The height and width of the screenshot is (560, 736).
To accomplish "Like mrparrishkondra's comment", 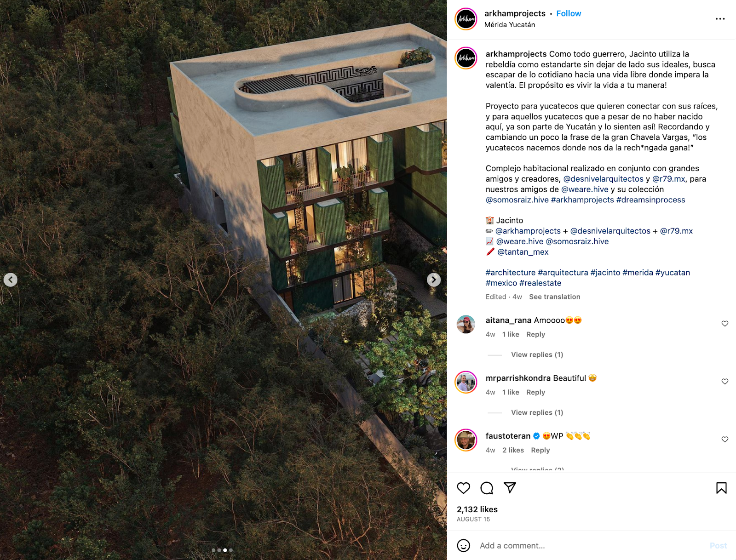I will pyautogui.click(x=725, y=382).
